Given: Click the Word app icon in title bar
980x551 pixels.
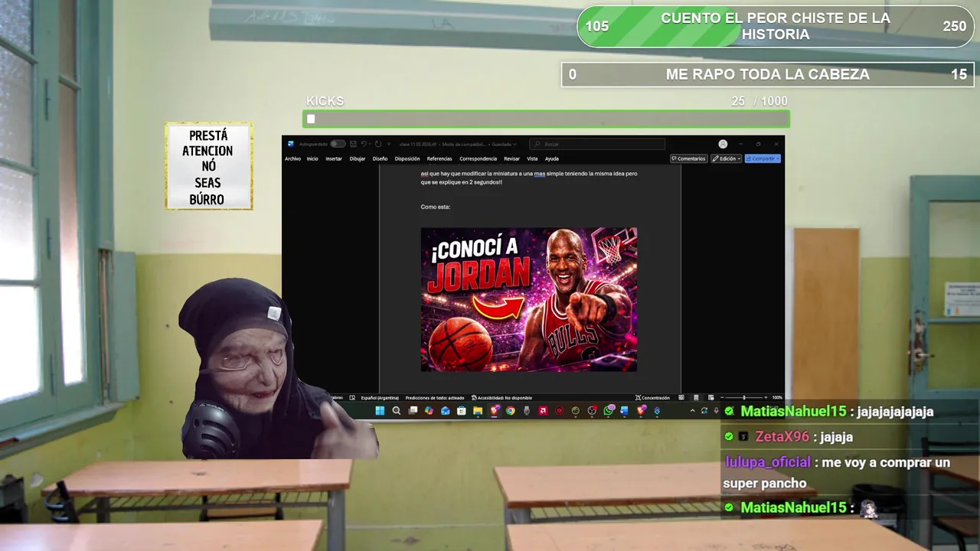Looking at the screenshot, I should point(291,144).
